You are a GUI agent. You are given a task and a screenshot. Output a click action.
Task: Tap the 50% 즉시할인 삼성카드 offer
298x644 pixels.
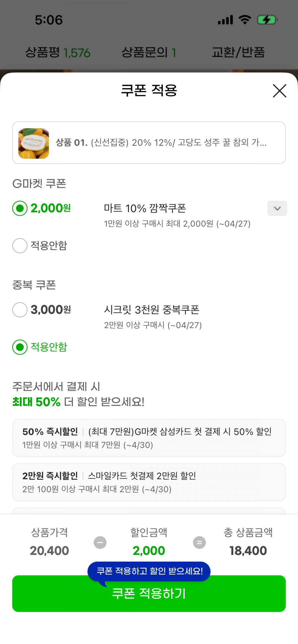pyautogui.click(x=149, y=438)
